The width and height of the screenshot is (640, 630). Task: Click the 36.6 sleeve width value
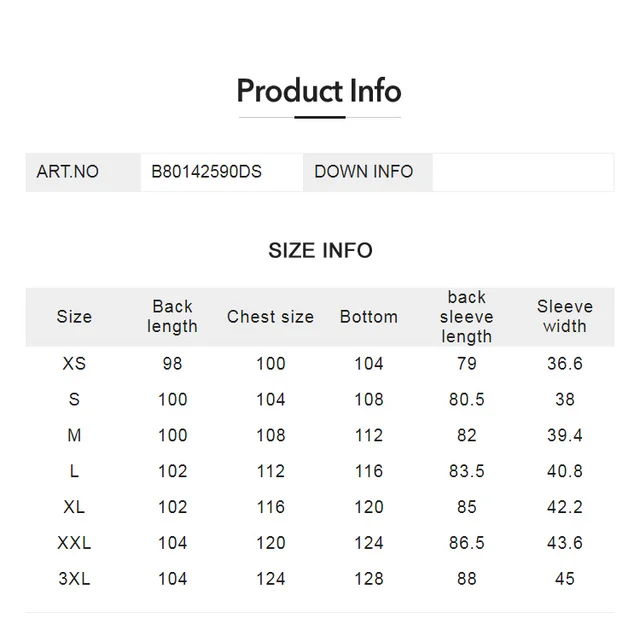[564, 364]
